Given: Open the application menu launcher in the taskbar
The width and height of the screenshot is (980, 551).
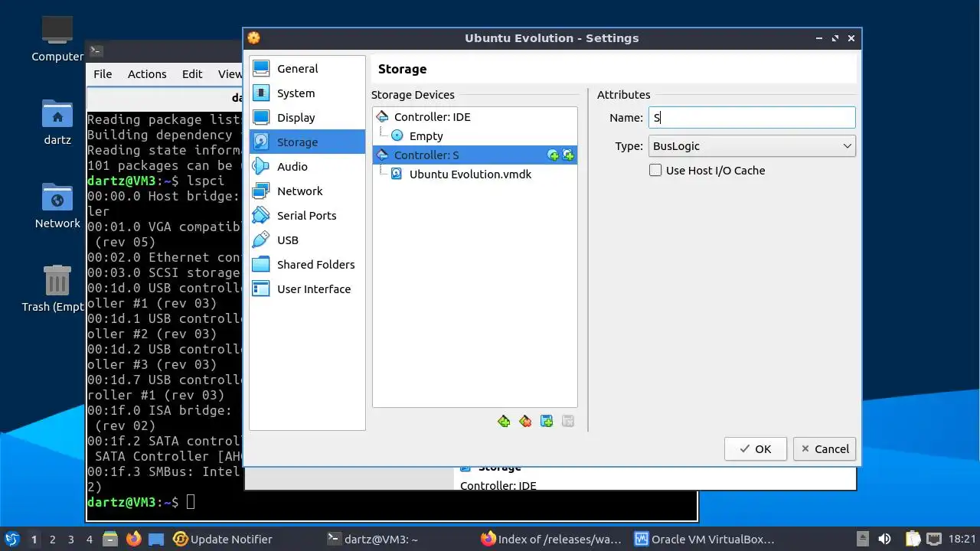Looking at the screenshot, I should pos(12,540).
